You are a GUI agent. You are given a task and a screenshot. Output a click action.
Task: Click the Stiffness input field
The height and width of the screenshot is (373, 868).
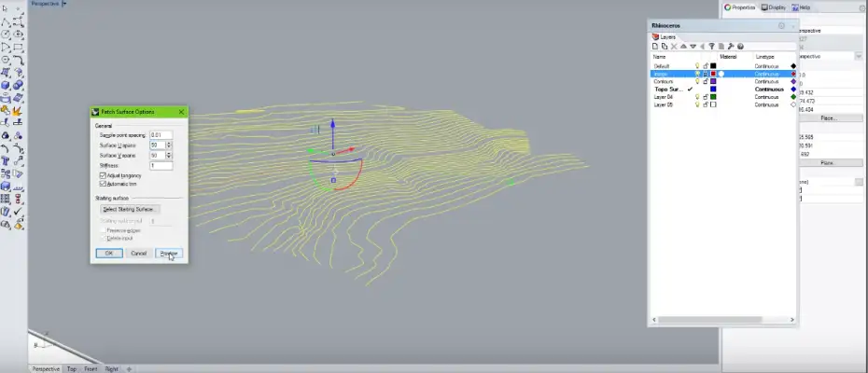(x=161, y=165)
